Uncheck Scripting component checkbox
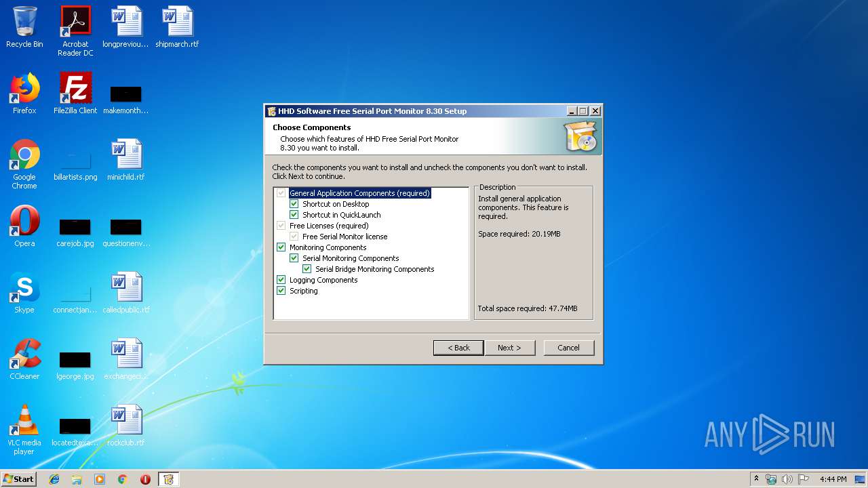The height and width of the screenshot is (488, 868). [x=281, y=291]
